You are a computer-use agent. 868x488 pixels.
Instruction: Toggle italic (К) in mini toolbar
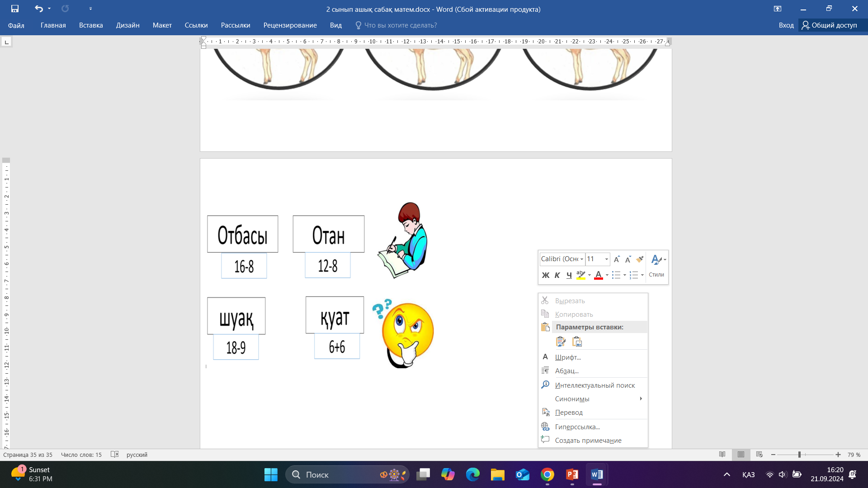[557, 275]
